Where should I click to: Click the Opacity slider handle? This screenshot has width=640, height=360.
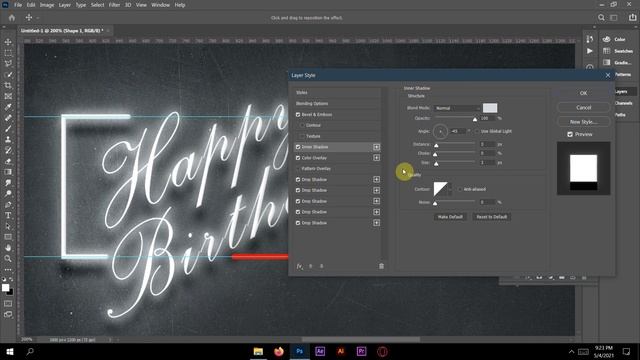[475, 120]
